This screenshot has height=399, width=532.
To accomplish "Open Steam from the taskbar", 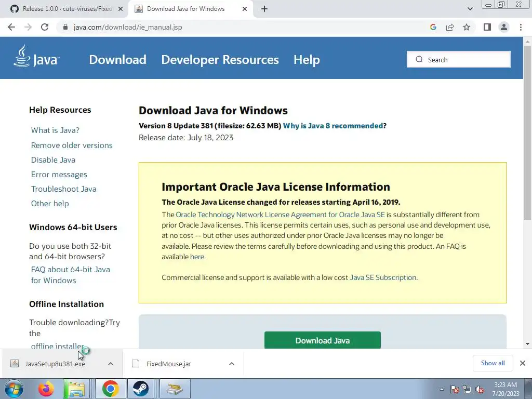I will click(140, 389).
